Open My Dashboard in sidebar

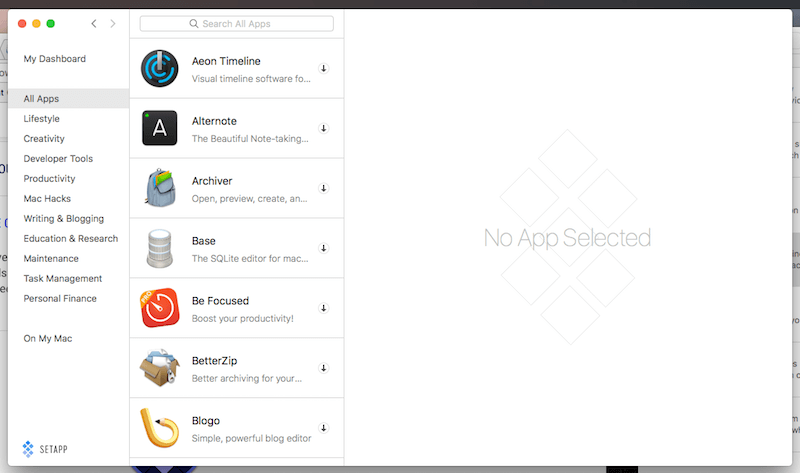tap(55, 59)
